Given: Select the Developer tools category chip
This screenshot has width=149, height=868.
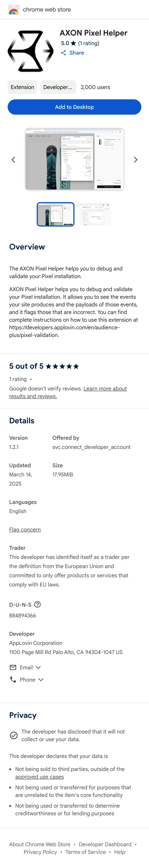Looking at the screenshot, I should point(58,87).
